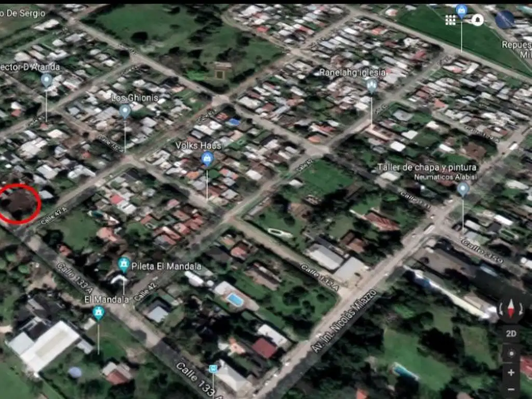The image size is (532, 399).
Task: Click the bus stop marker on Calle 133 A
Action: [x=213, y=368]
